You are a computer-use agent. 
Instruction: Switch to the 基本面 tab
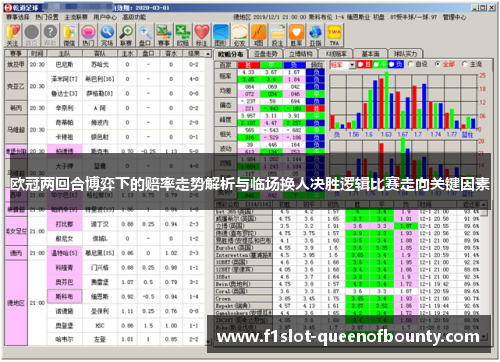click(370, 54)
